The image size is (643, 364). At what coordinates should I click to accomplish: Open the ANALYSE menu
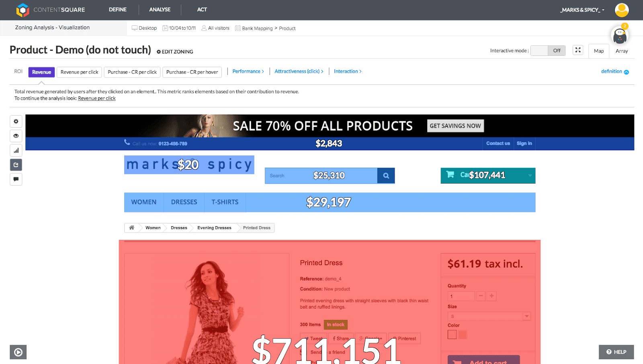(160, 10)
